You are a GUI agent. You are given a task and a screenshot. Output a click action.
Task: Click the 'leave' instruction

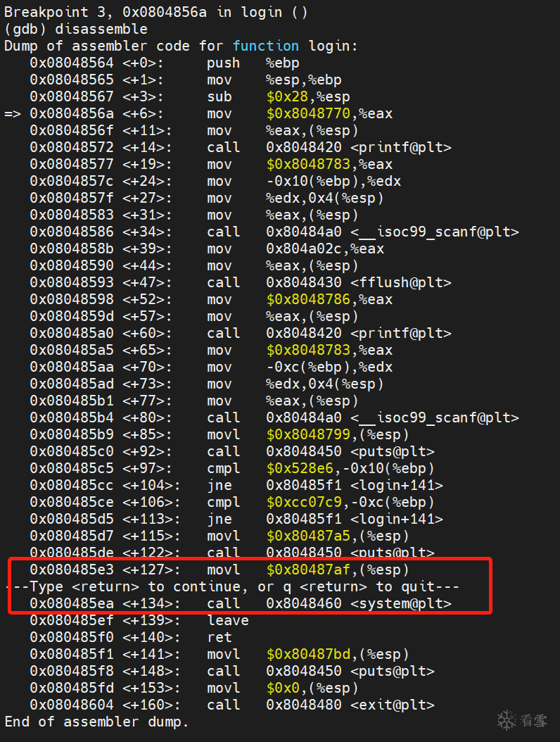coord(228,620)
